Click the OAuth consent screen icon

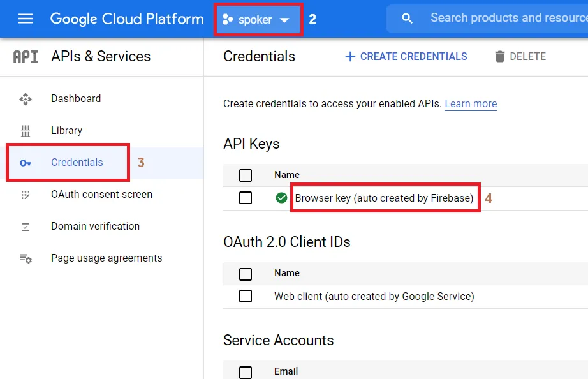pyautogui.click(x=26, y=195)
